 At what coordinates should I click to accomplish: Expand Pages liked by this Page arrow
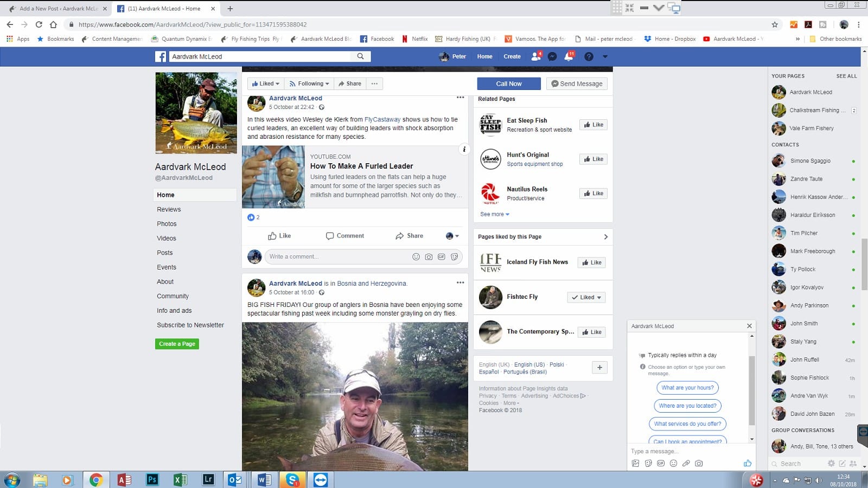(x=605, y=237)
